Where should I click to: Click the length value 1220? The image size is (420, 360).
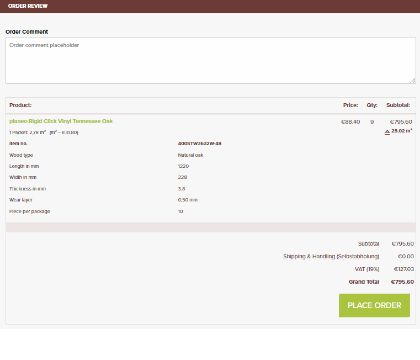(x=183, y=166)
